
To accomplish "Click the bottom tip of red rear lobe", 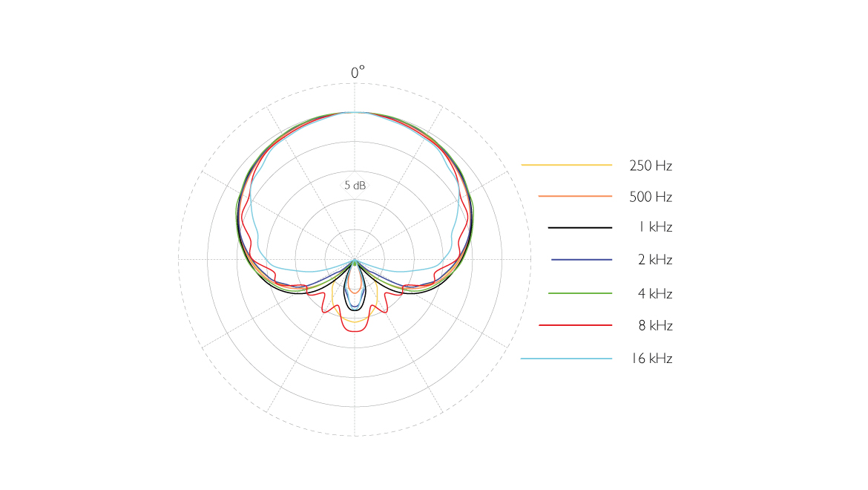I will [355, 331].
